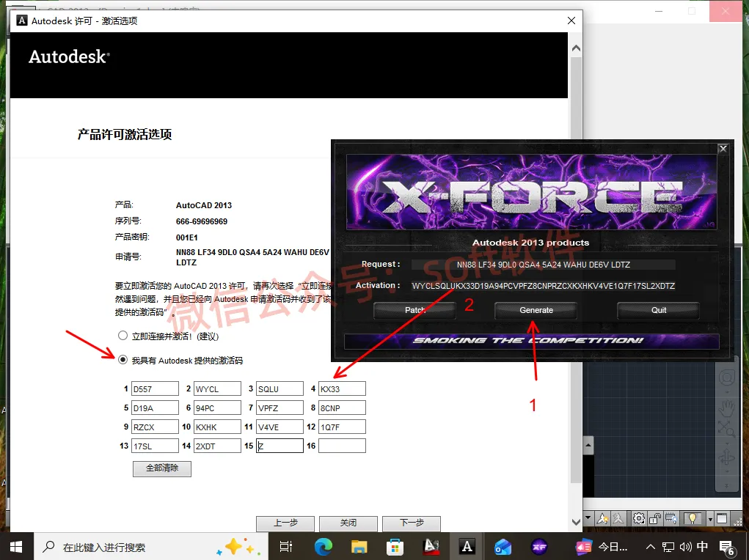Click the scroll-down arrow of license dialog
This screenshot has width=749, height=560.
[576, 523]
